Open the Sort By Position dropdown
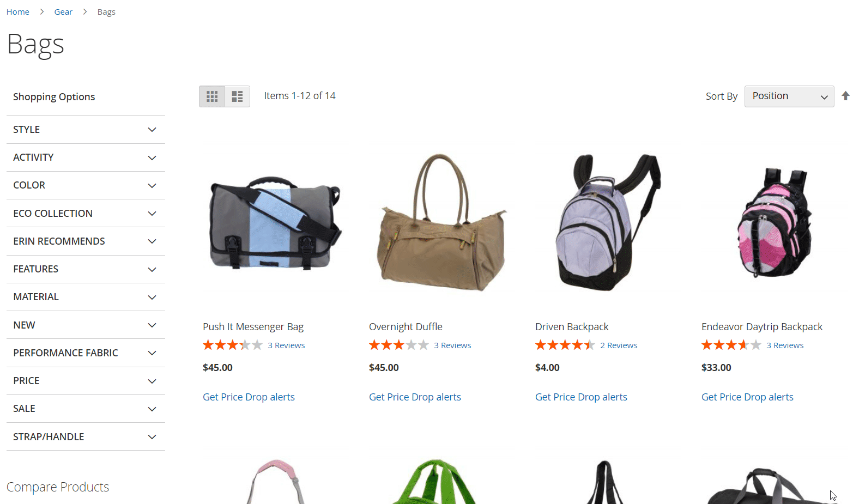Viewport: 853px width, 504px height. [x=789, y=96]
